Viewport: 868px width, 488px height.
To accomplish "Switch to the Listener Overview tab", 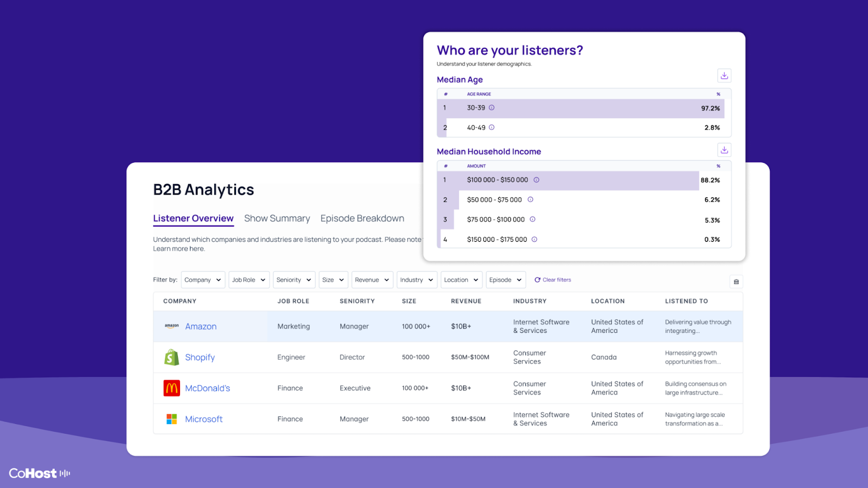I will (193, 219).
